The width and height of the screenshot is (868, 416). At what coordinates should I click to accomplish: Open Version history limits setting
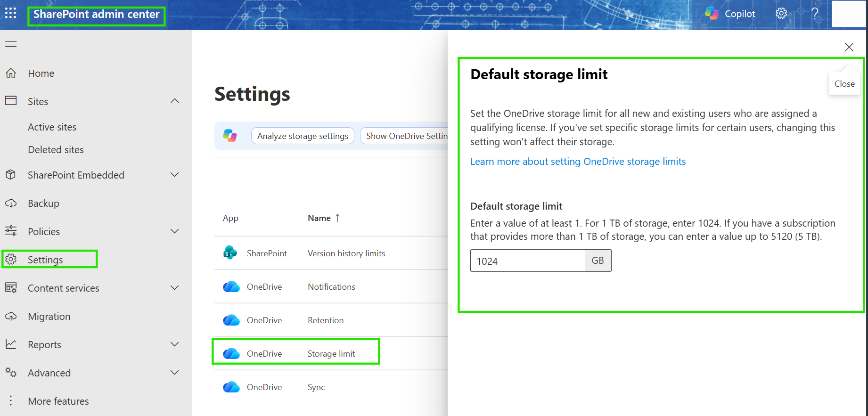click(x=346, y=253)
